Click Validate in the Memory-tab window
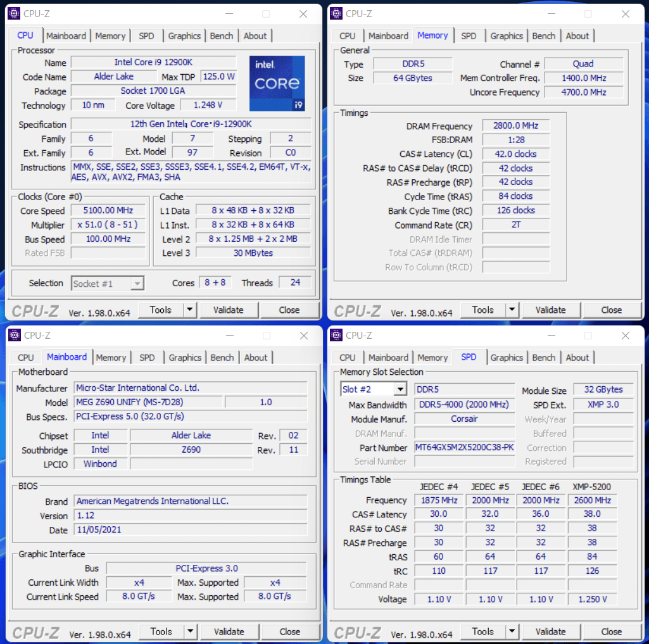This screenshot has height=644, width=649. 551,310
